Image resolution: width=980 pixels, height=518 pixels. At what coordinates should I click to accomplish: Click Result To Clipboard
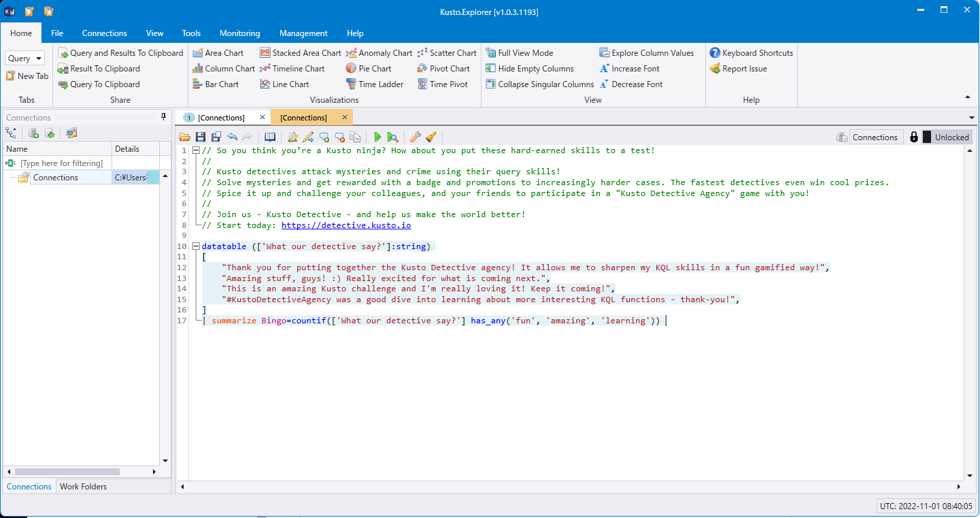(99, 68)
